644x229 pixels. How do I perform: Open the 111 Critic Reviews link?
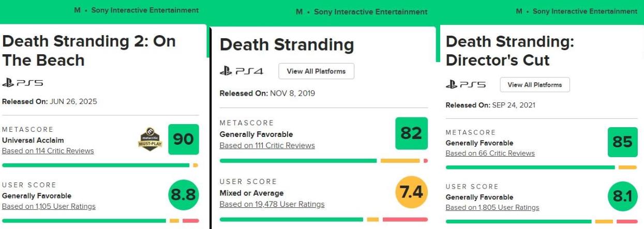click(267, 145)
